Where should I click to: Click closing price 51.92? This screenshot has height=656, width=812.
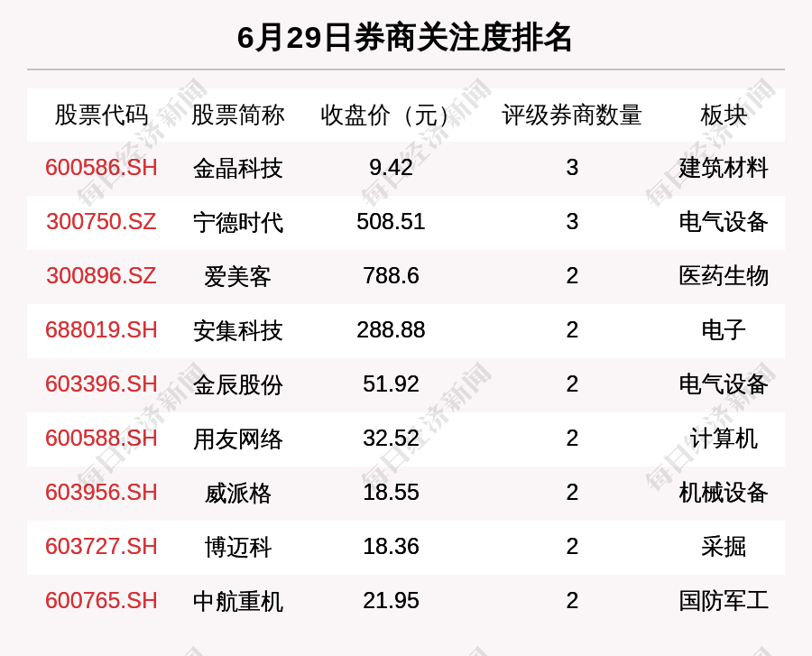[391, 384]
